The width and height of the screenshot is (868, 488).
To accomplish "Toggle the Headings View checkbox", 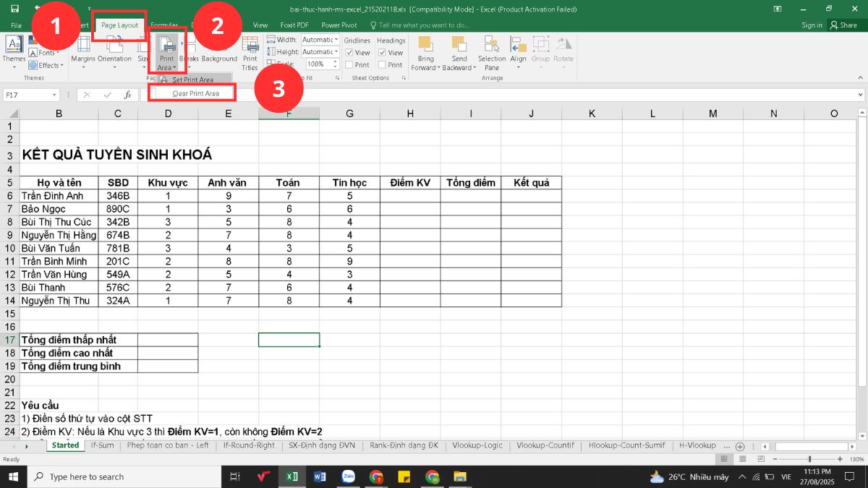I will 382,53.
